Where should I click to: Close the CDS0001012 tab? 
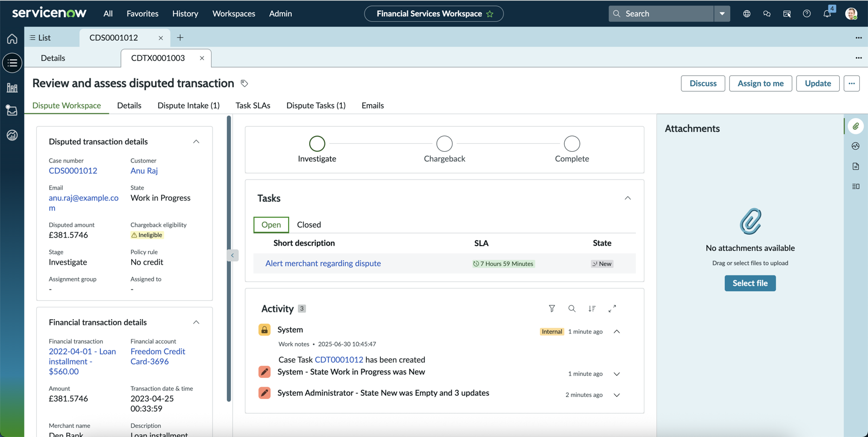(x=161, y=38)
